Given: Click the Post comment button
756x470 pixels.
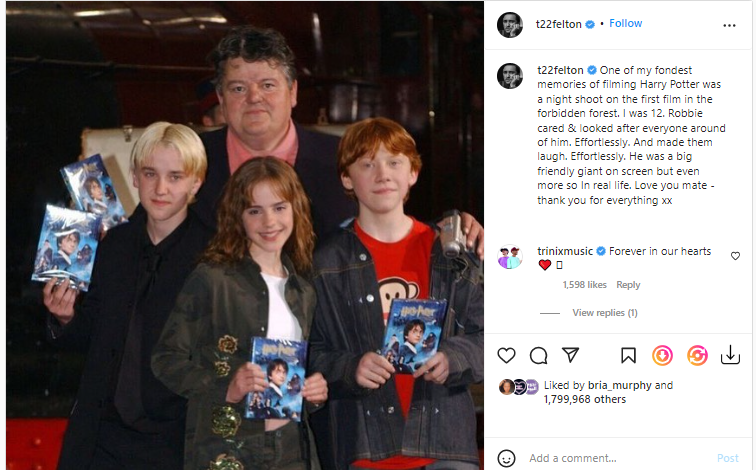Looking at the screenshot, I should 728,458.
